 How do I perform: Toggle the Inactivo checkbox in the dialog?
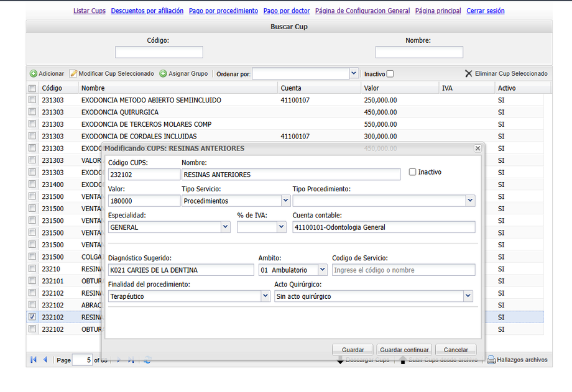(413, 172)
